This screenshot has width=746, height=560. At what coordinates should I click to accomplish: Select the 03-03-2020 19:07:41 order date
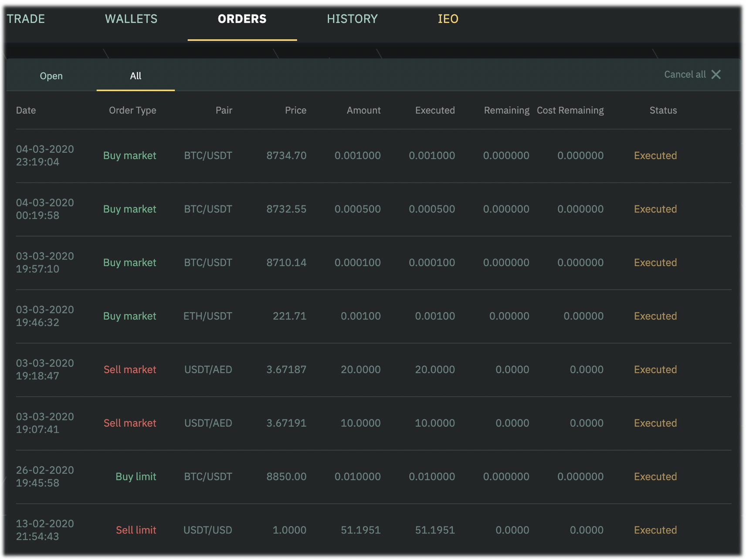(45, 423)
